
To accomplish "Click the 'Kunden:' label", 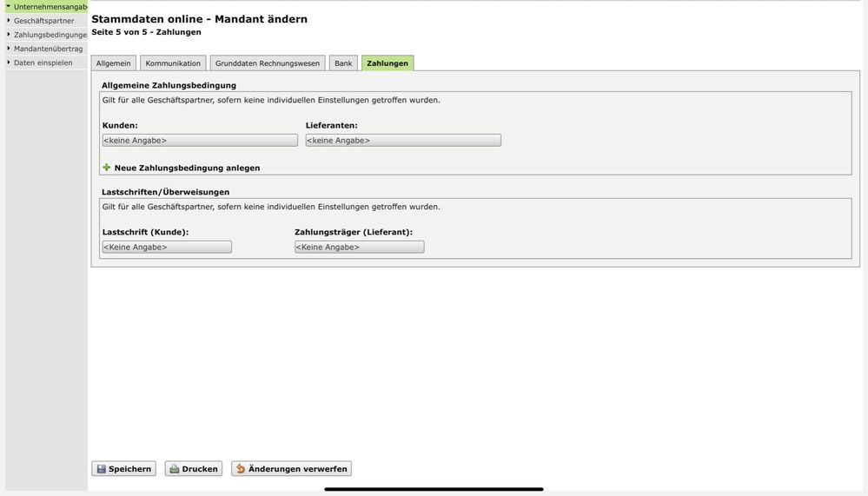I will (120, 126).
